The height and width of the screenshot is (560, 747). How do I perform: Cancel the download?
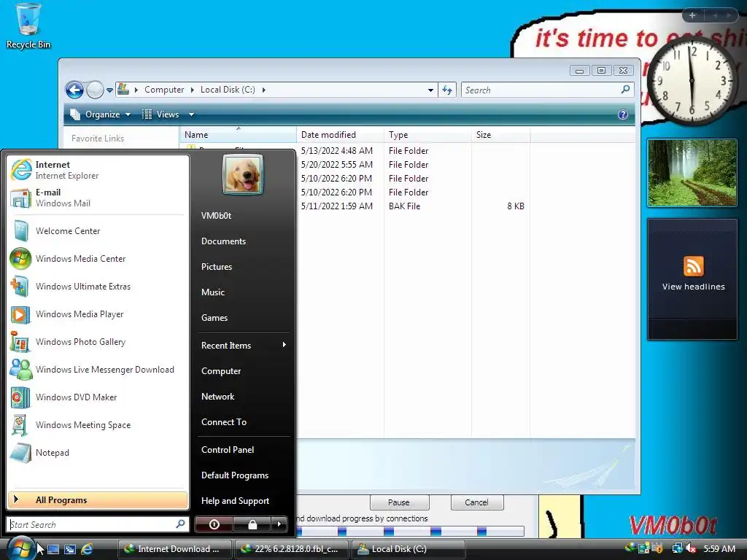pyautogui.click(x=477, y=502)
